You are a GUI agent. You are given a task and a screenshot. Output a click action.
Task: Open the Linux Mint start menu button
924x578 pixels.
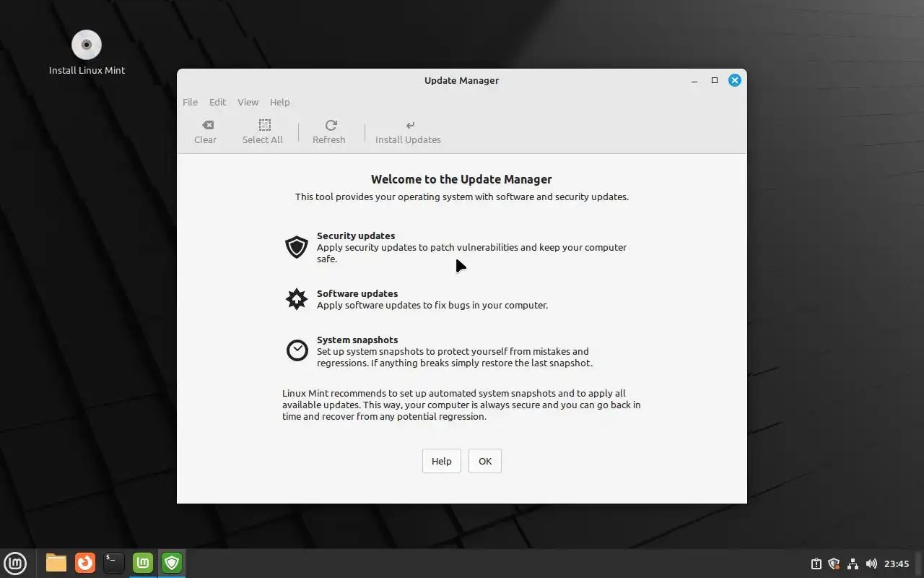15,563
